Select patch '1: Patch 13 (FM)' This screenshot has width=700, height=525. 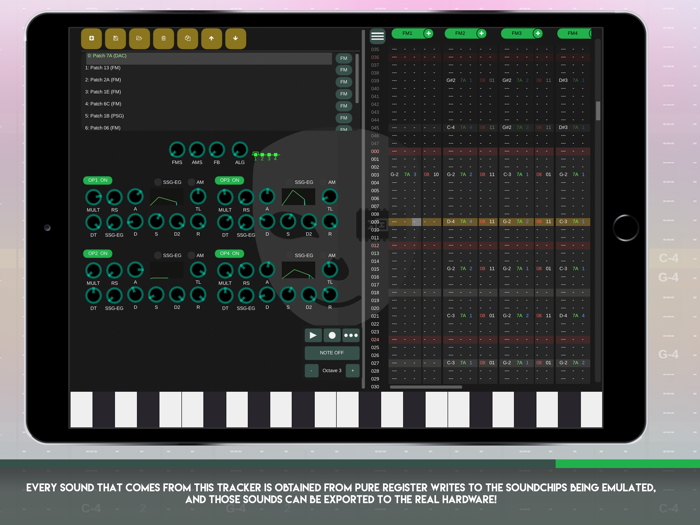click(208, 68)
